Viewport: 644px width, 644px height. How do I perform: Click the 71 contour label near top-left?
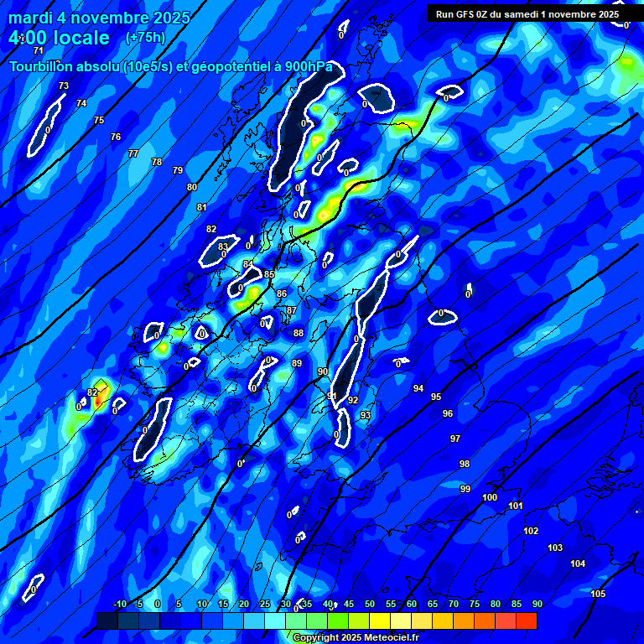click(39, 50)
